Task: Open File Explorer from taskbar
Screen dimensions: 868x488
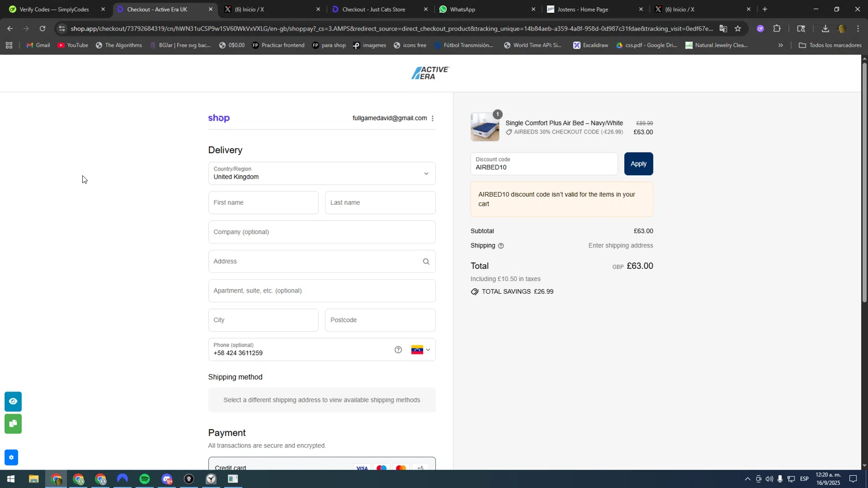Action: (x=34, y=479)
